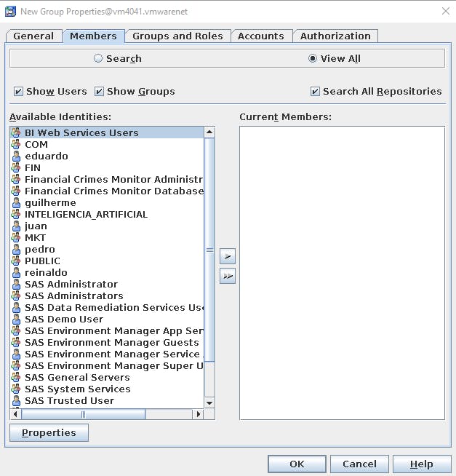Open the Groups and Roles tab
The image size is (456, 476).
point(177,36)
